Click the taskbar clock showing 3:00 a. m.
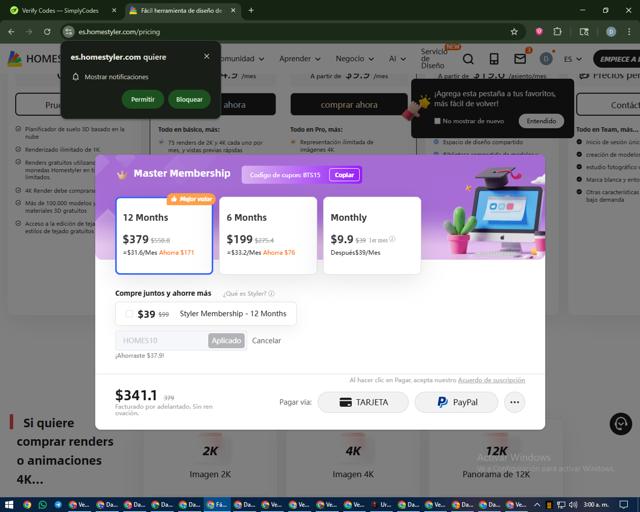This screenshot has height=512, width=640. tap(596, 505)
